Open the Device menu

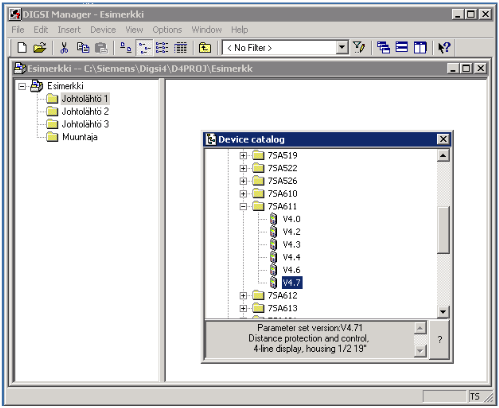coord(103,30)
